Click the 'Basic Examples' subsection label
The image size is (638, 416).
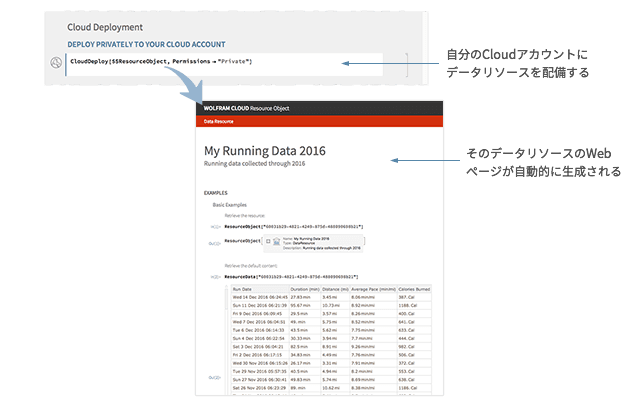[x=229, y=205]
